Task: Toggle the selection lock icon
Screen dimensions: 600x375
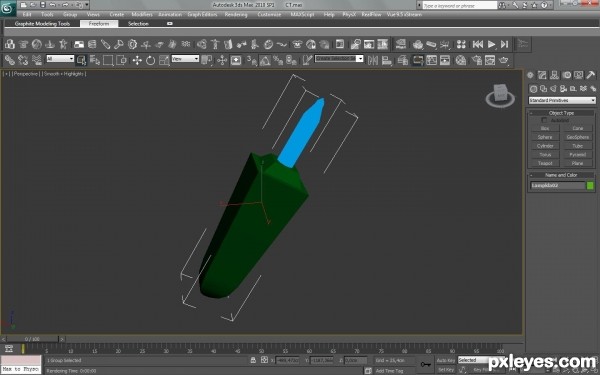Action: tap(253, 360)
